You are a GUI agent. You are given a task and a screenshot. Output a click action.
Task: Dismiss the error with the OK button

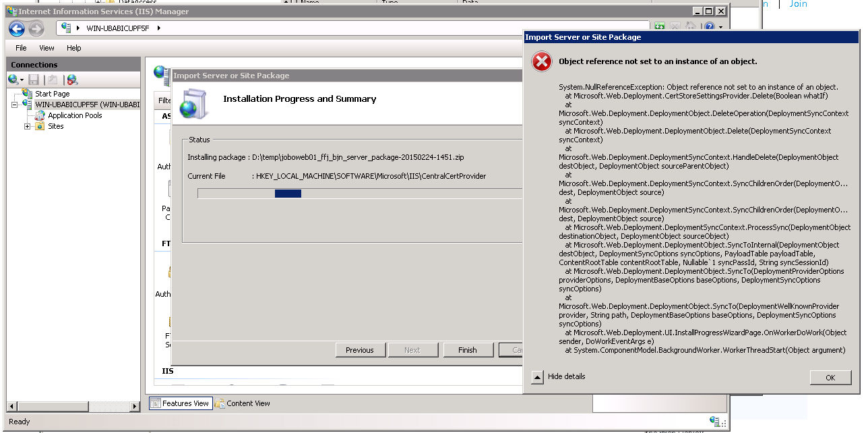[830, 377]
